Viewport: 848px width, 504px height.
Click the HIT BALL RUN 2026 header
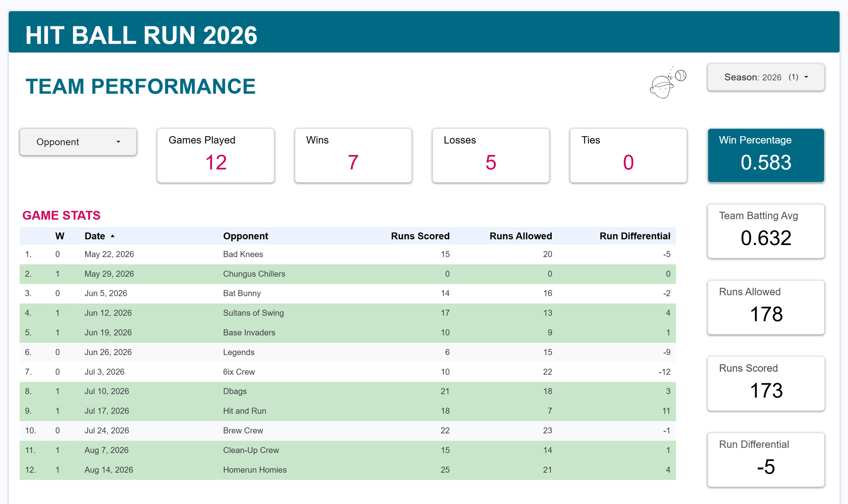pos(141,35)
